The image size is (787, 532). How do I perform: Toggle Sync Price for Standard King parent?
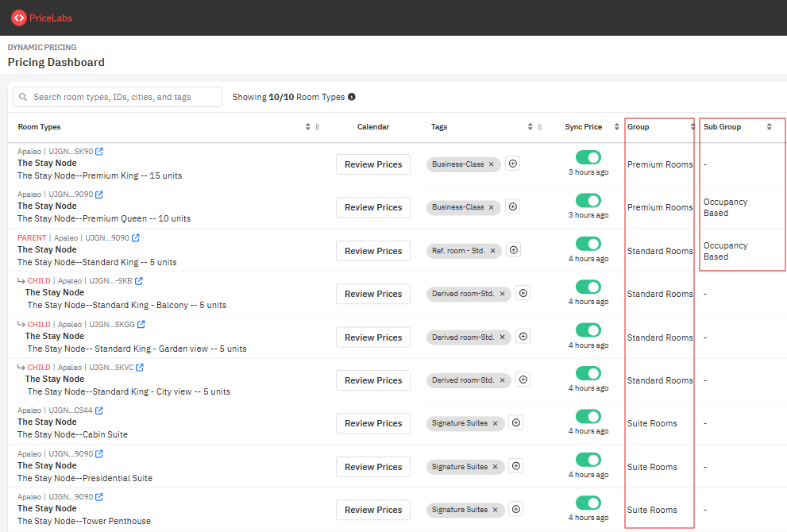coord(588,244)
